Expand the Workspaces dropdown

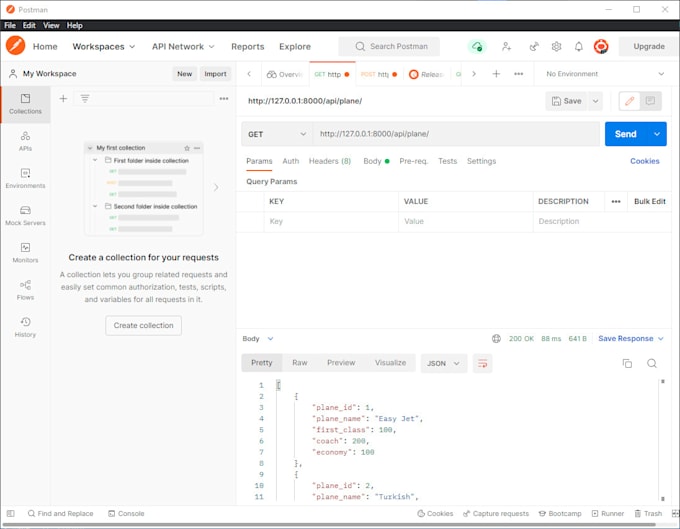(x=104, y=46)
